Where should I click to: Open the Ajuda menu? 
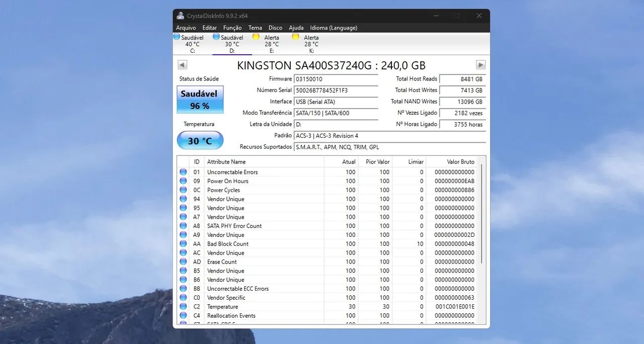point(296,28)
